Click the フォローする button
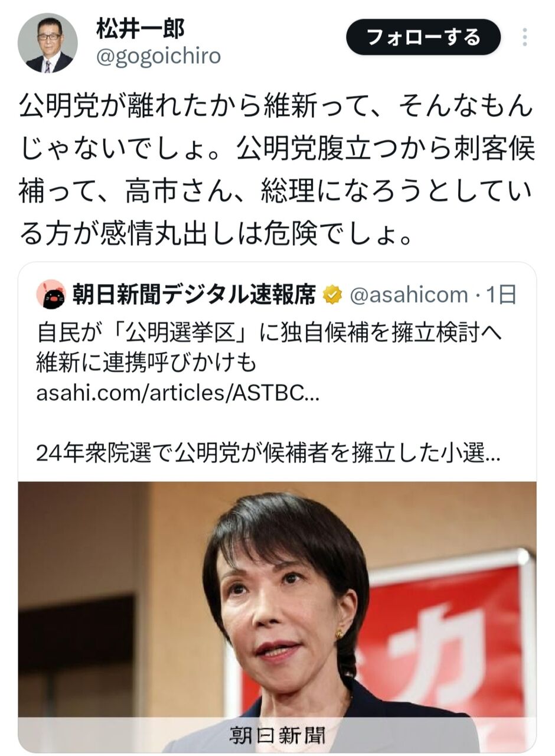This screenshot has width=555, height=756. click(423, 38)
